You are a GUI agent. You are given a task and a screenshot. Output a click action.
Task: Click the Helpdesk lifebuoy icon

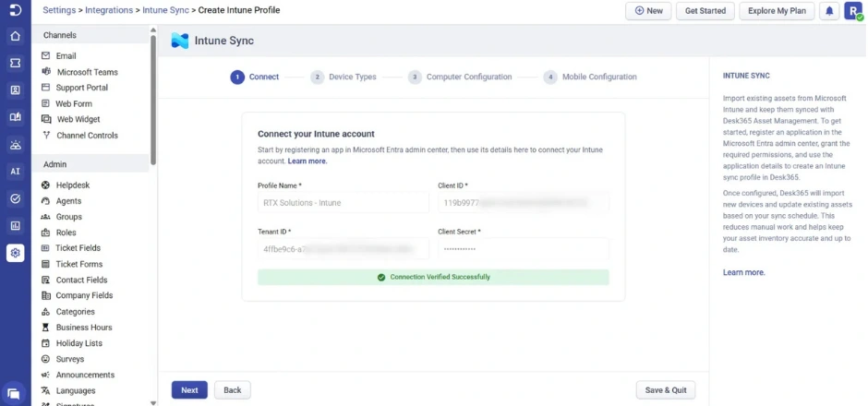(x=46, y=185)
